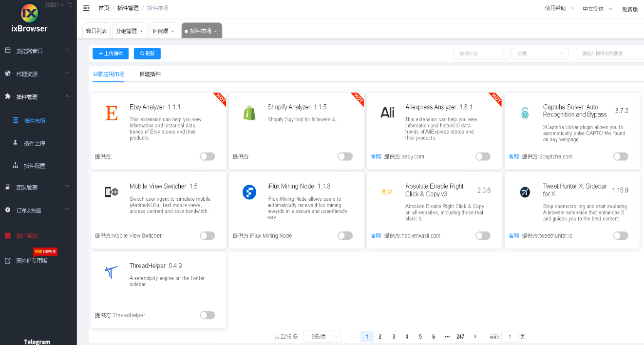Switch to the 分组管理 tab
Viewport: 644px width, 345px height.
pyautogui.click(x=129, y=31)
